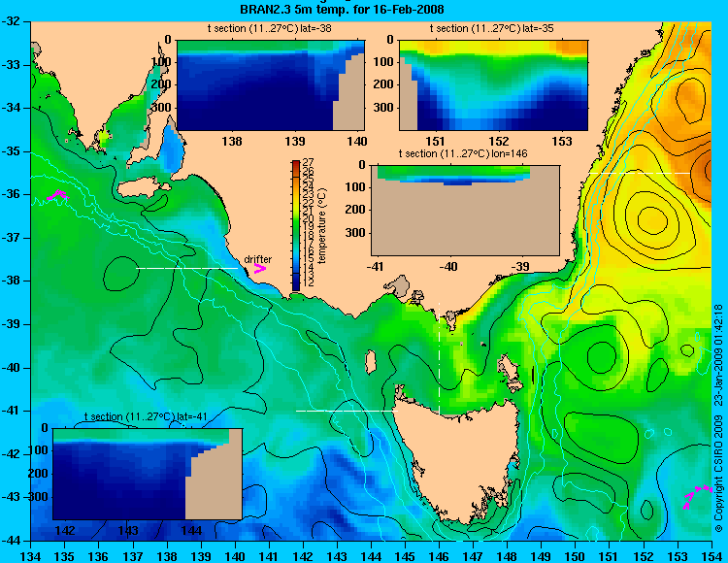The width and height of the screenshot is (728, 563).
Task: Click the "t section (11..27°C) lon=146" heading
Action: pyautogui.click(x=463, y=153)
